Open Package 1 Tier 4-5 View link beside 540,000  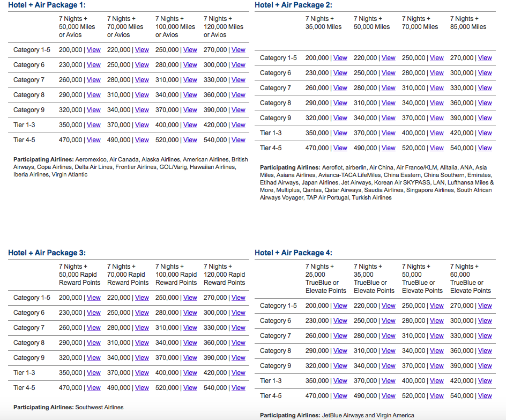click(239, 140)
